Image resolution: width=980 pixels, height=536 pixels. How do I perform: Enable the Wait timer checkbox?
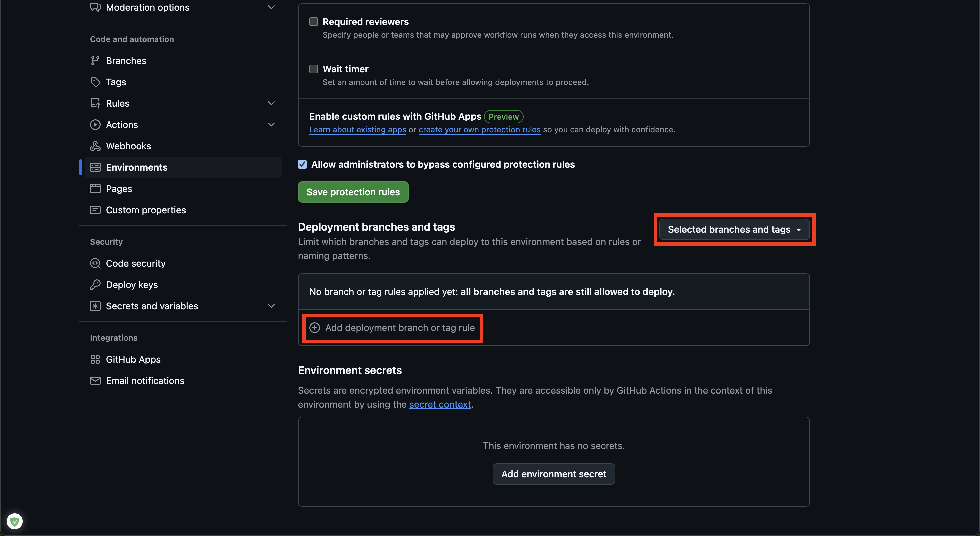click(x=313, y=69)
